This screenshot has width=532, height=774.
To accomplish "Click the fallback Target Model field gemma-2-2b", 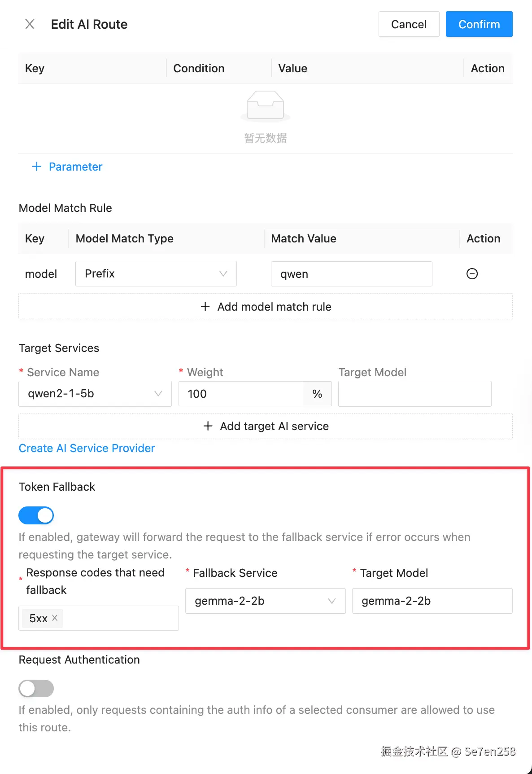I will [x=432, y=601].
